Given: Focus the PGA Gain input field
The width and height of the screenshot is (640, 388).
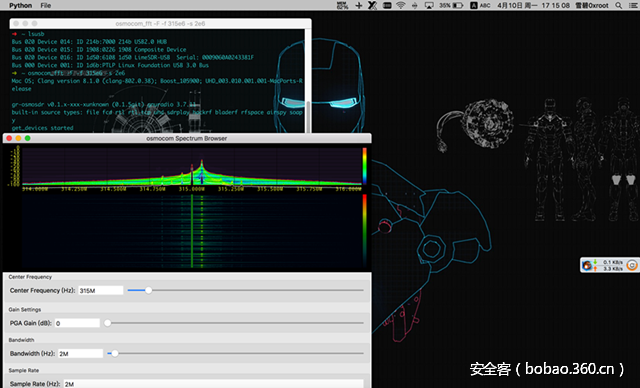Looking at the screenshot, I should (x=77, y=323).
